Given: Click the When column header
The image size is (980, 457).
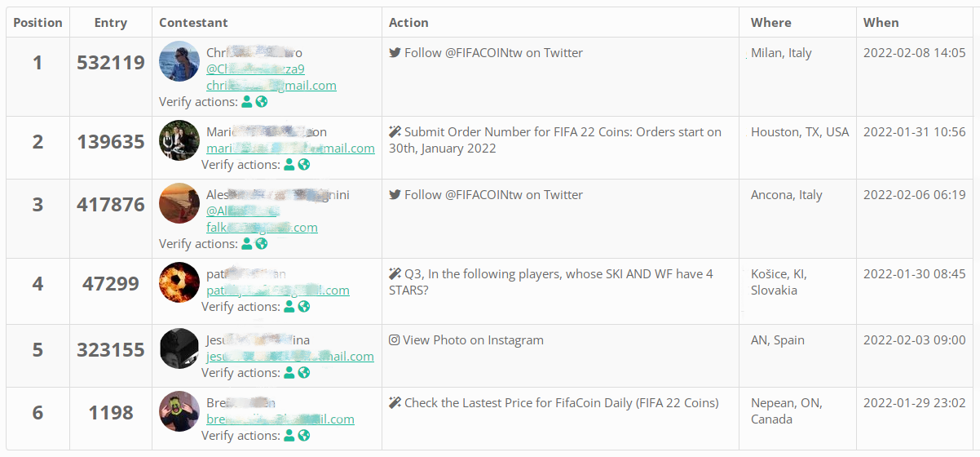Looking at the screenshot, I should point(881,23).
